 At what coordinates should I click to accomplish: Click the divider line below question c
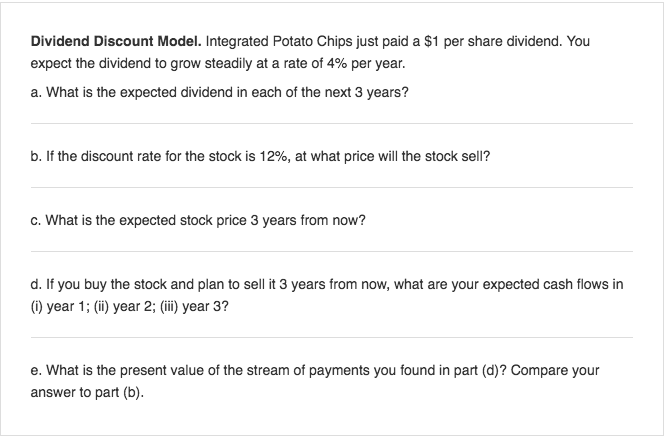pyautogui.click(x=332, y=252)
